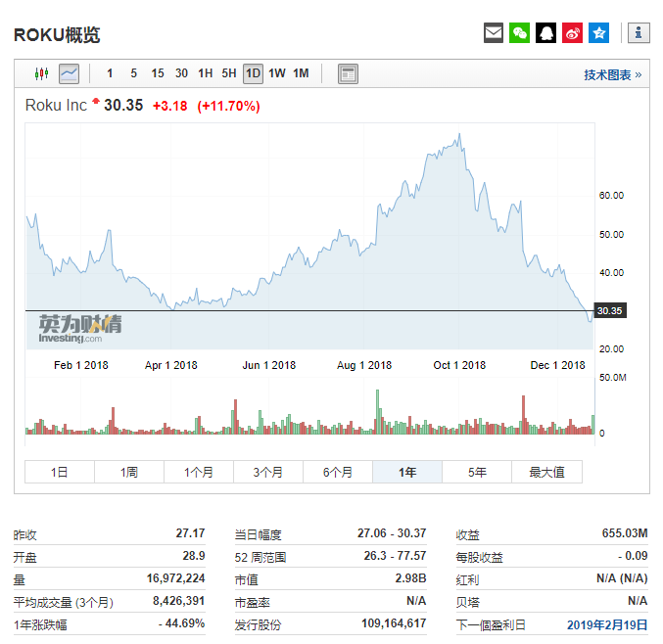Set chart interval to 5H
The width and height of the screenshot is (663, 644).
229,73
